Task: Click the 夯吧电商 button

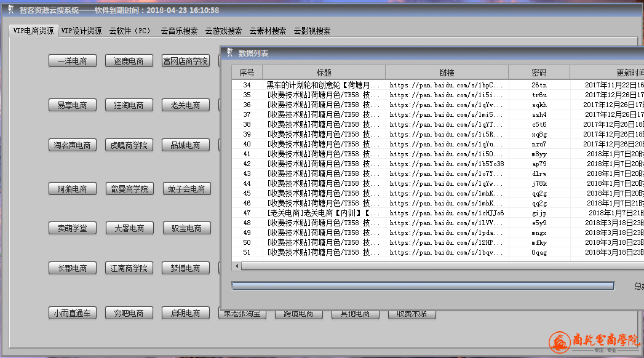Action: (129, 313)
